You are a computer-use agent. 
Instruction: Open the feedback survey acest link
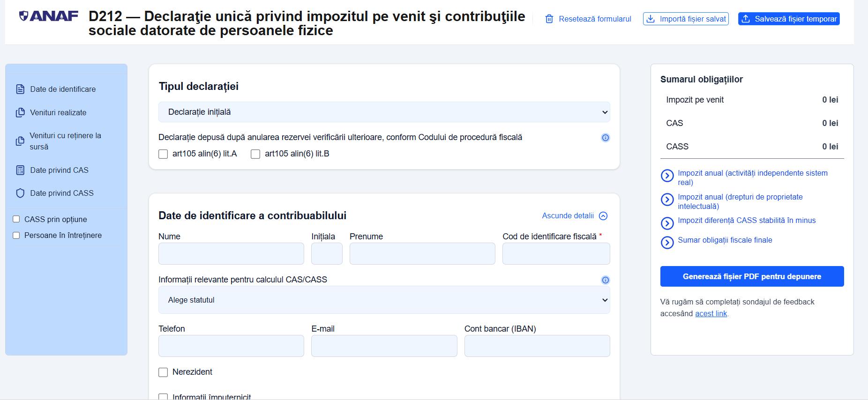click(x=711, y=314)
